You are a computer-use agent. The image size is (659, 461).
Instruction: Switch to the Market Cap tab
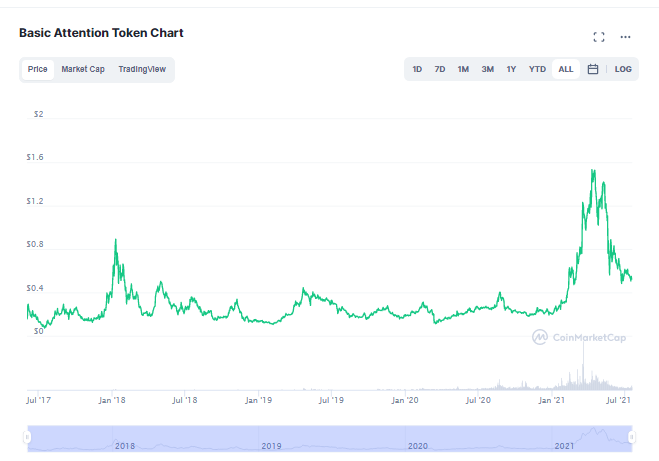coord(83,69)
